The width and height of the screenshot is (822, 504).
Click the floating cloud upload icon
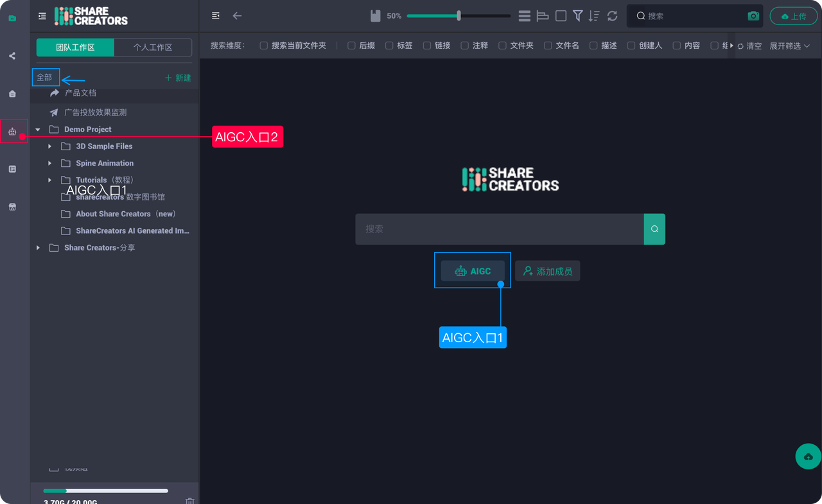pyautogui.click(x=808, y=456)
